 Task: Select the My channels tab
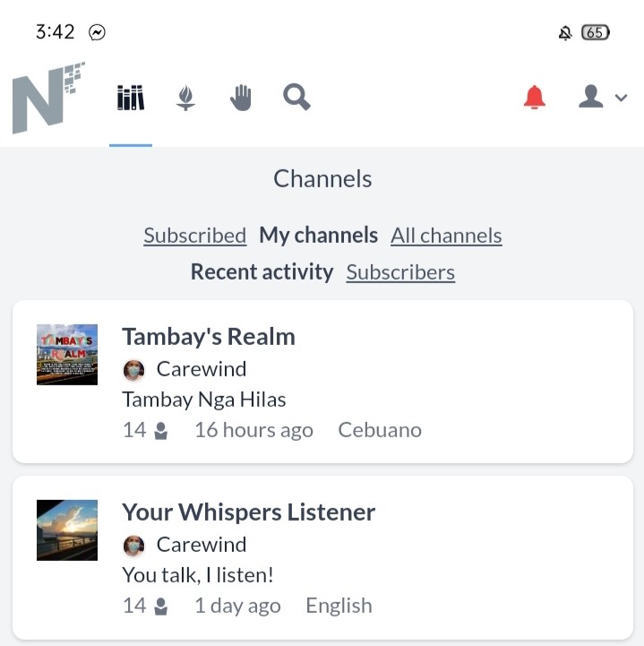tap(318, 236)
